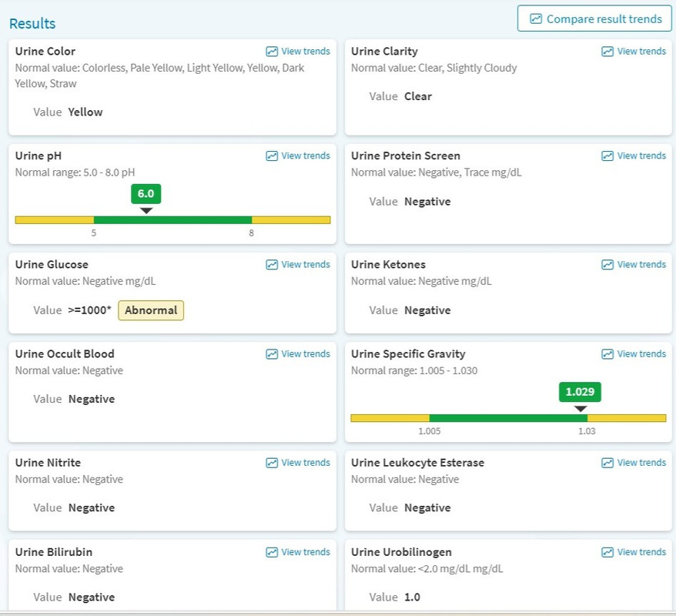Screen dimensions: 676x616
Task: Click the Urine Clarity card title
Action: click(384, 52)
